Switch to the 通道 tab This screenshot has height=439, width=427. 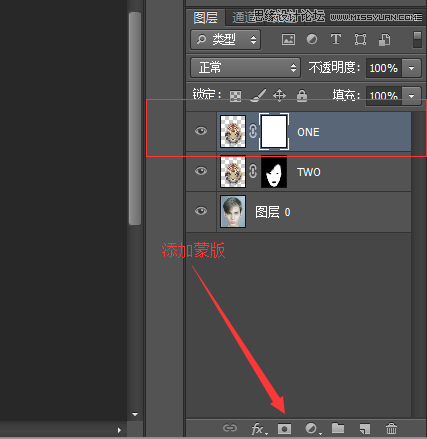pyautogui.click(x=245, y=18)
